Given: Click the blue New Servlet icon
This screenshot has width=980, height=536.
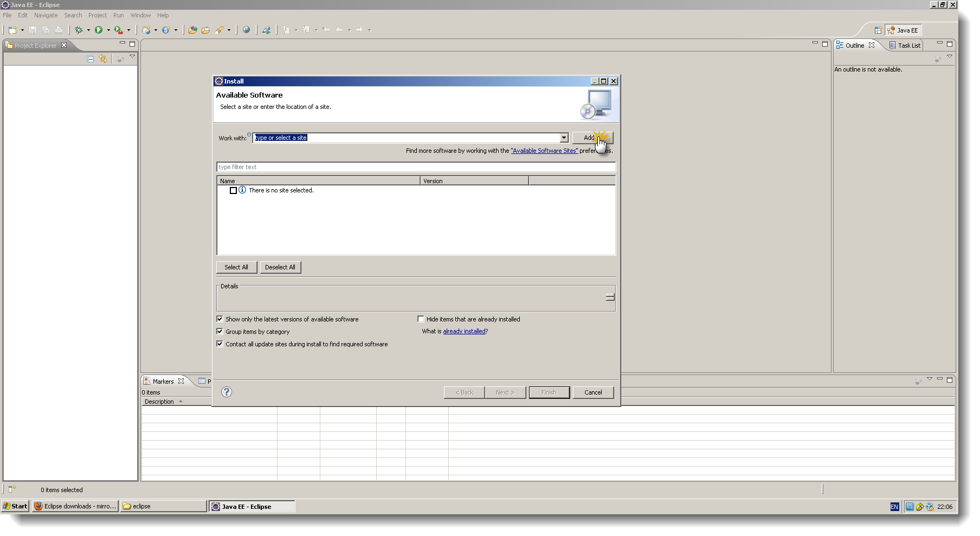Looking at the screenshot, I should tap(166, 30).
